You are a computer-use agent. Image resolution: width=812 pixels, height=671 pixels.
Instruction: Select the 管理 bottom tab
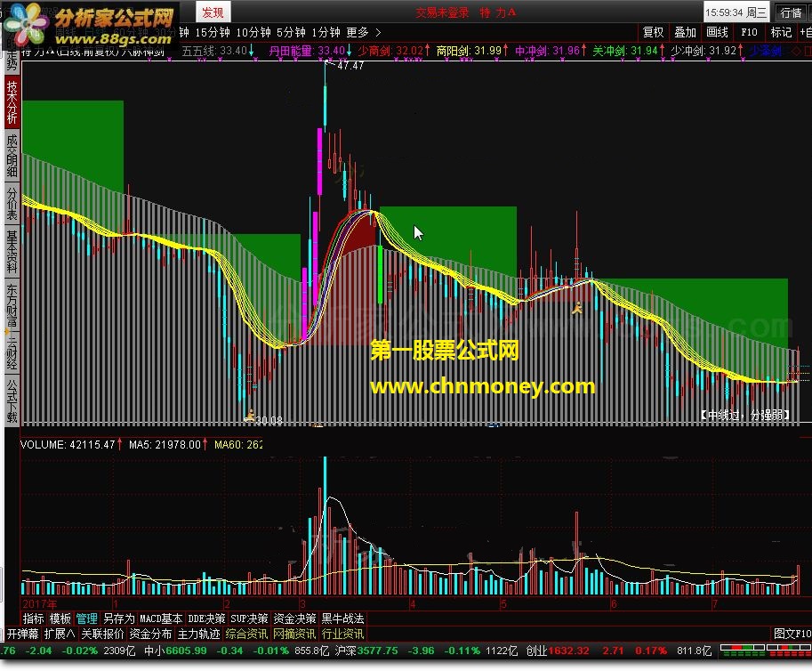click(86, 618)
